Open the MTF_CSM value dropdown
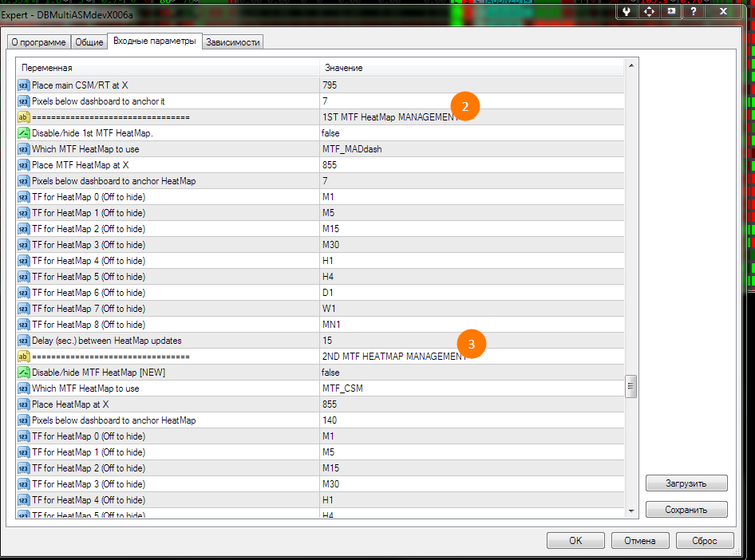 472,388
